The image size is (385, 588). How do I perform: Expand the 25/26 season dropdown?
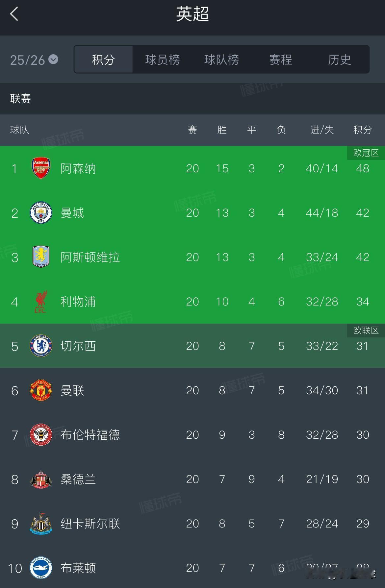click(34, 60)
